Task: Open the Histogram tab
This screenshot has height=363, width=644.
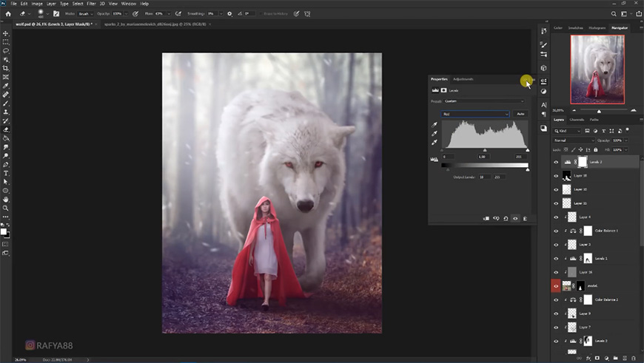Action: click(597, 28)
